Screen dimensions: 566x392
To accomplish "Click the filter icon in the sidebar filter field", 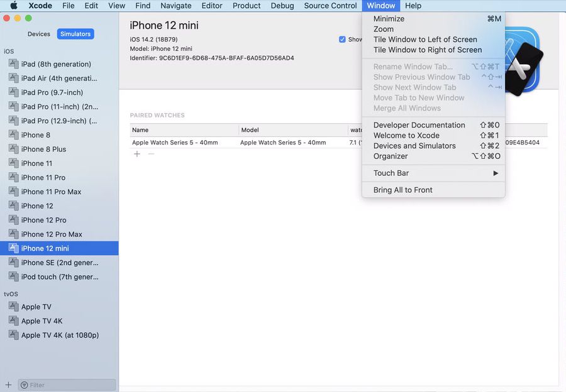I will (24, 385).
